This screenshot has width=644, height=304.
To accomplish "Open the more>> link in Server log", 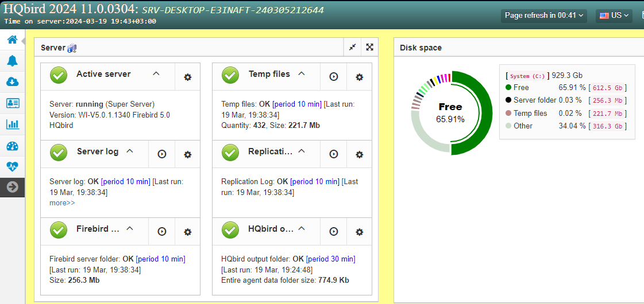I will click(x=62, y=202).
